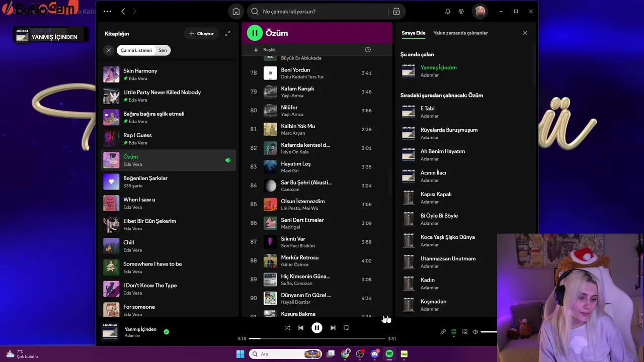Open the Beğenilen Şarkılar heart playlist
Viewport: 644px width, 362px height.
click(169, 182)
